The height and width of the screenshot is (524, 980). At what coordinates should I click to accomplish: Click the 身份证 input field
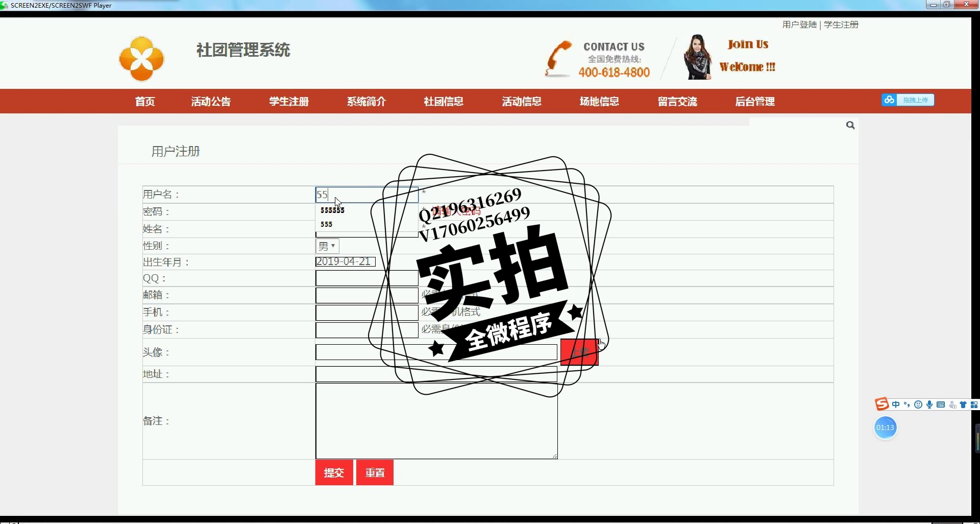tap(367, 330)
